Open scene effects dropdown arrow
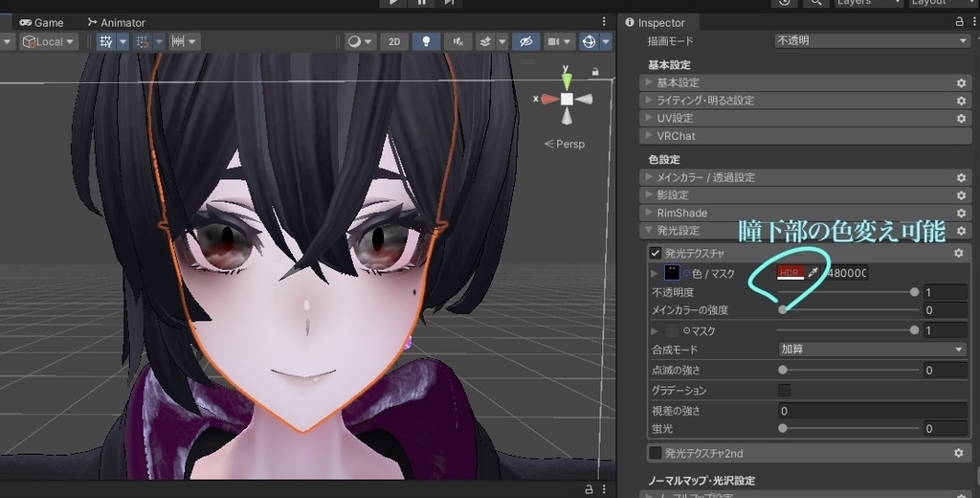980x498 pixels. 501,42
